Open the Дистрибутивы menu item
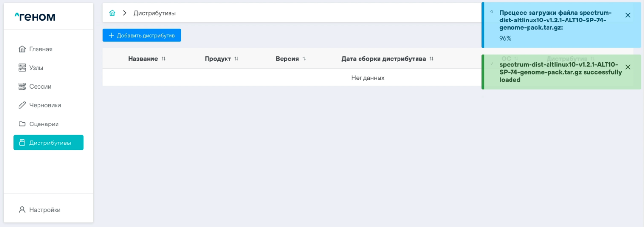Viewport: 644px width, 227px height. coord(49,143)
